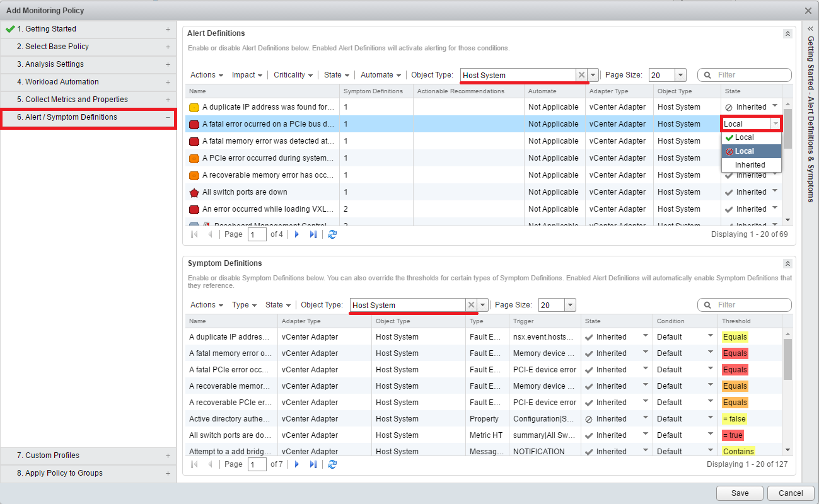Collapse the Symptom Definitions panel
The height and width of the screenshot is (504, 819).
tap(787, 264)
